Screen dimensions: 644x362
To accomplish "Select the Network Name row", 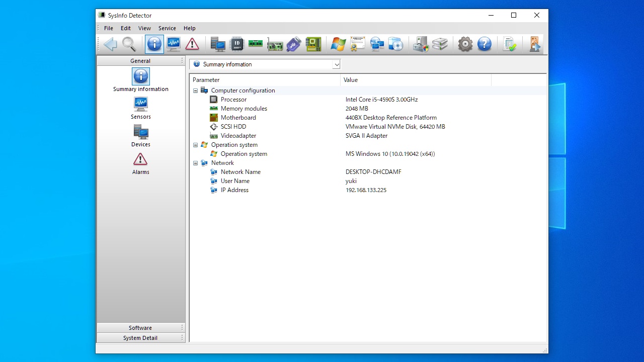I will tap(368, 172).
